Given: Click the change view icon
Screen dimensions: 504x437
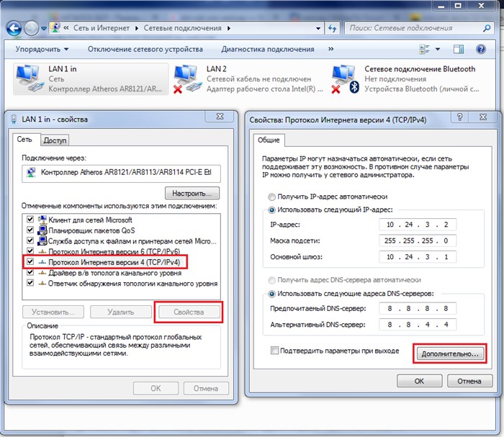Looking at the screenshot, I should [424, 49].
